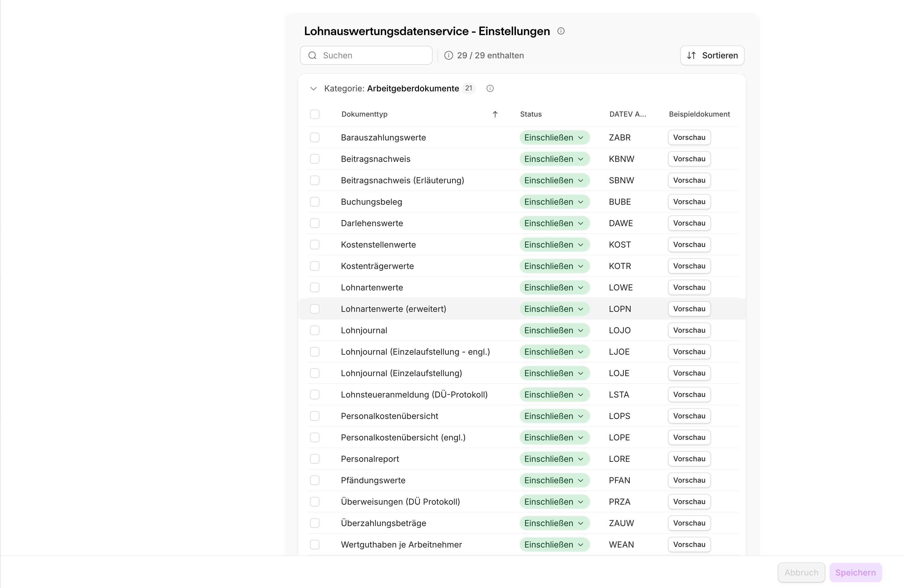Select the Buchungsbeleg row checkbox
Screen dimensions: 904x588
point(314,201)
